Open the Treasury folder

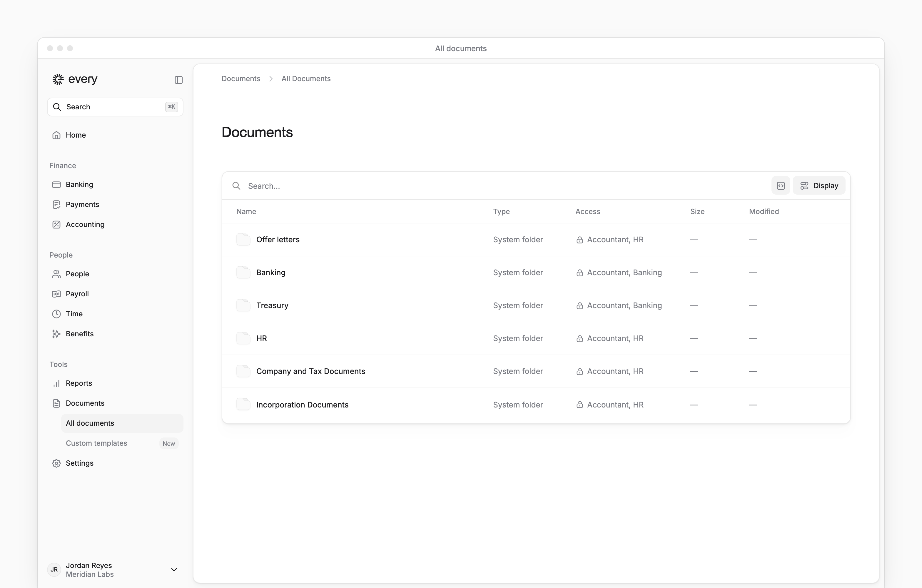[536, 305]
